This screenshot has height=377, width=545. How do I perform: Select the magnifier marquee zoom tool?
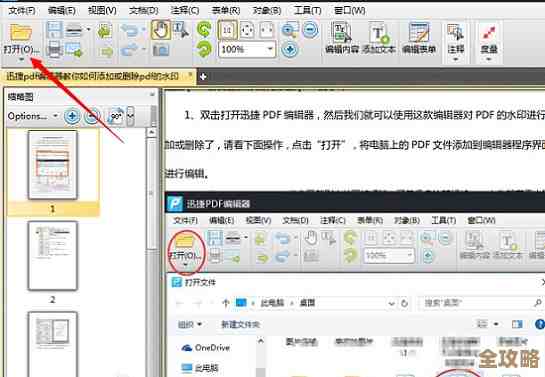(290, 30)
